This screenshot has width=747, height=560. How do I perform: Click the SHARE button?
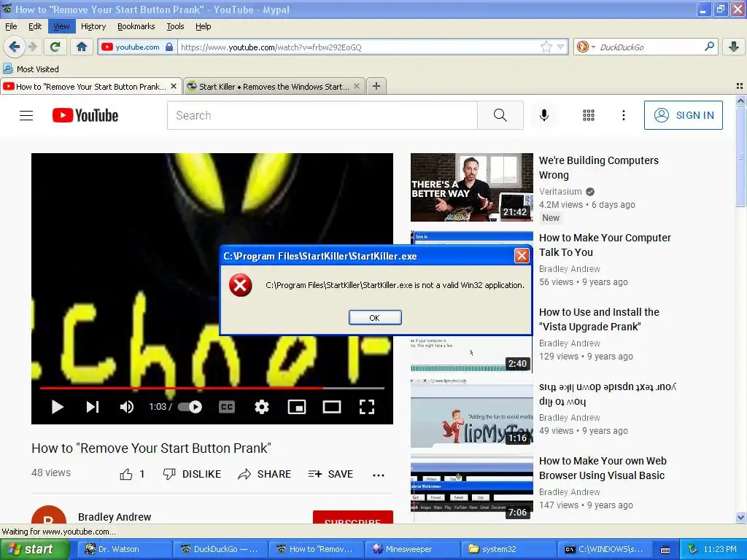tap(264, 474)
